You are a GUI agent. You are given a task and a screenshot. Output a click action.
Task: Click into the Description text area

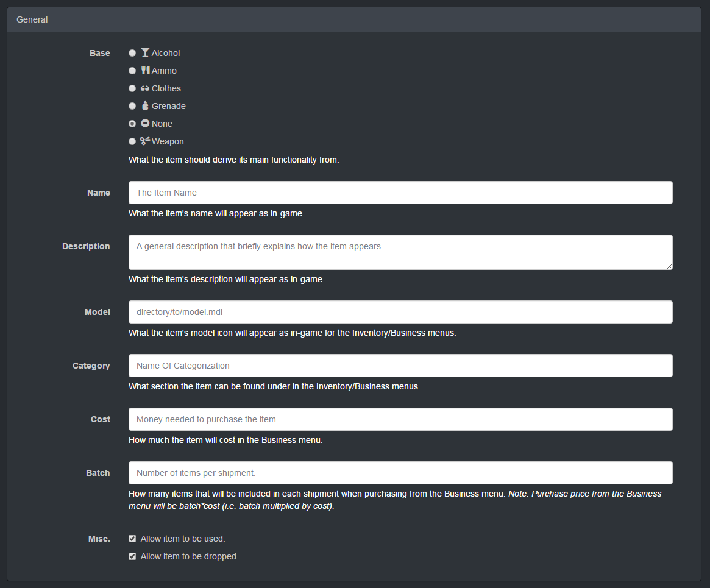pyautogui.click(x=400, y=252)
